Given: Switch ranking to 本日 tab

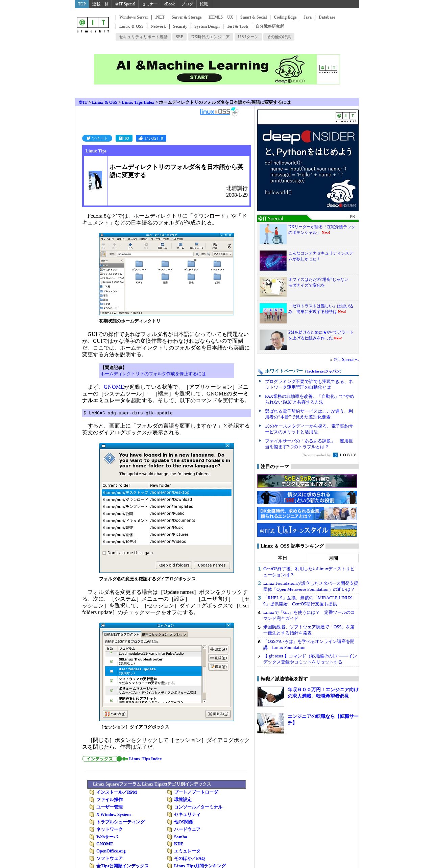Looking at the screenshot, I should (x=283, y=558).
